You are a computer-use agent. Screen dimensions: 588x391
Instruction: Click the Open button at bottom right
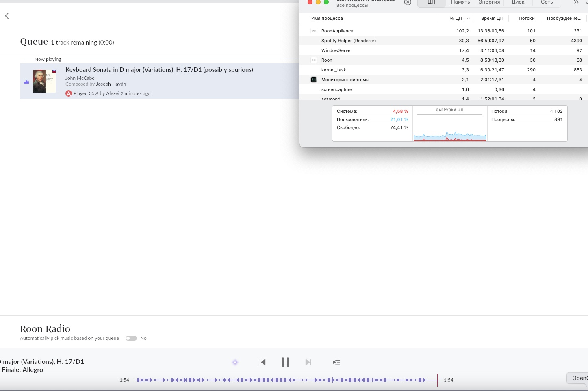(x=578, y=378)
